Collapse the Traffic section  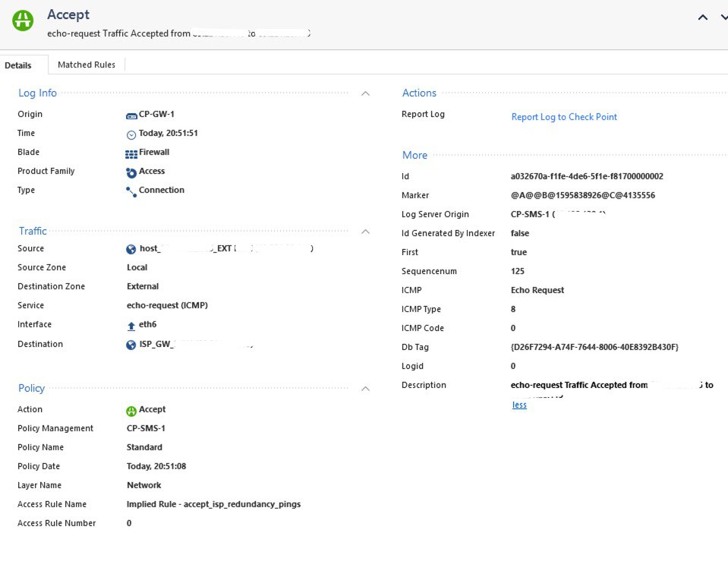click(x=365, y=231)
